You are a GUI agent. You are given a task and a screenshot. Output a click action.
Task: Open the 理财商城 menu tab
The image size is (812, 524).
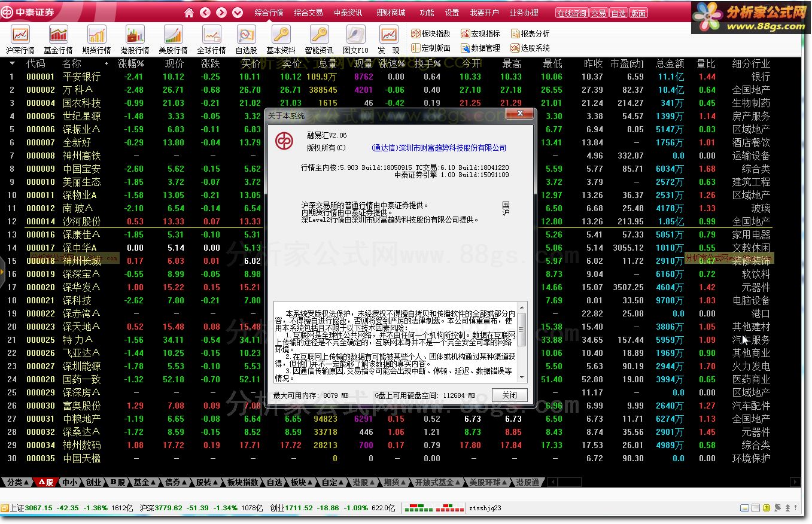click(x=391, y=13)
